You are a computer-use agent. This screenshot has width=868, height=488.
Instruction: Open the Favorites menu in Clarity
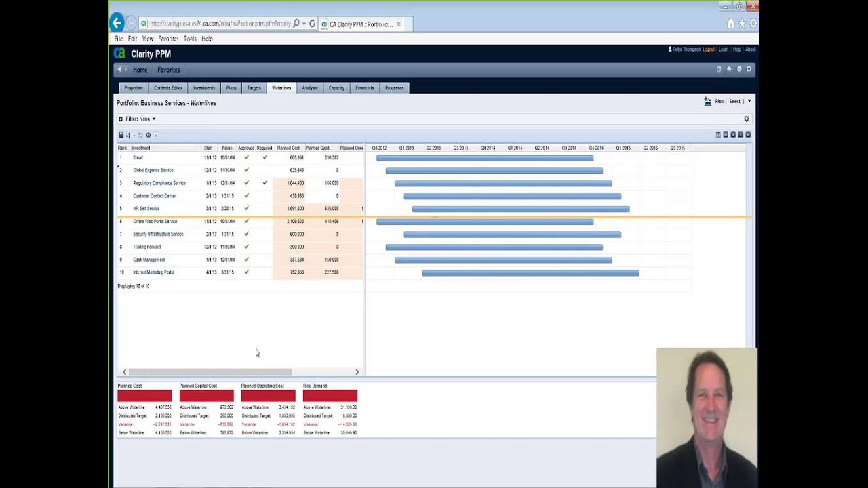[169, 70]
